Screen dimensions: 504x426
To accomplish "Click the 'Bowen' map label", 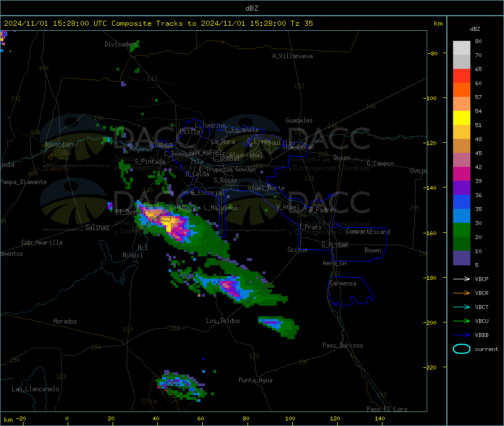I will pos(373,250).
